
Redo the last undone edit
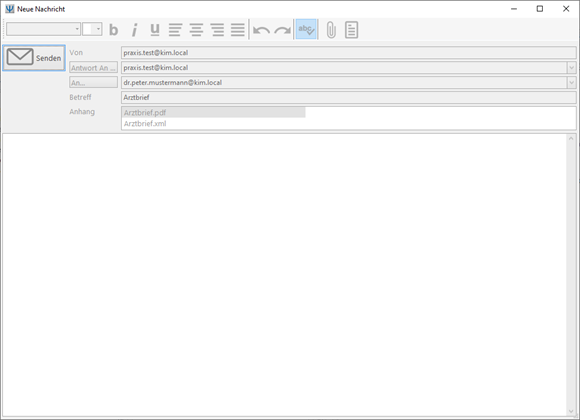pyautogui.click(x=283, y=30)
